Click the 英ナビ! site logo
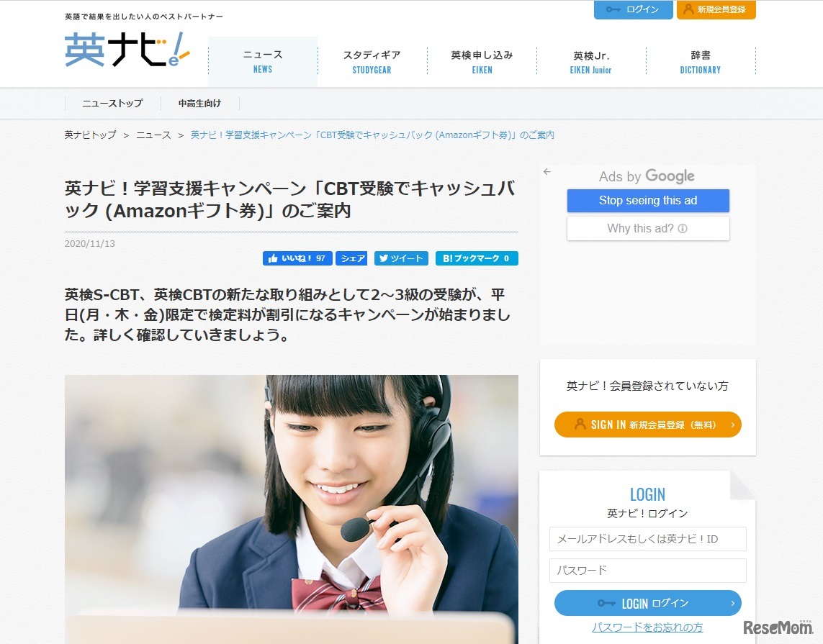 [127, 50]
